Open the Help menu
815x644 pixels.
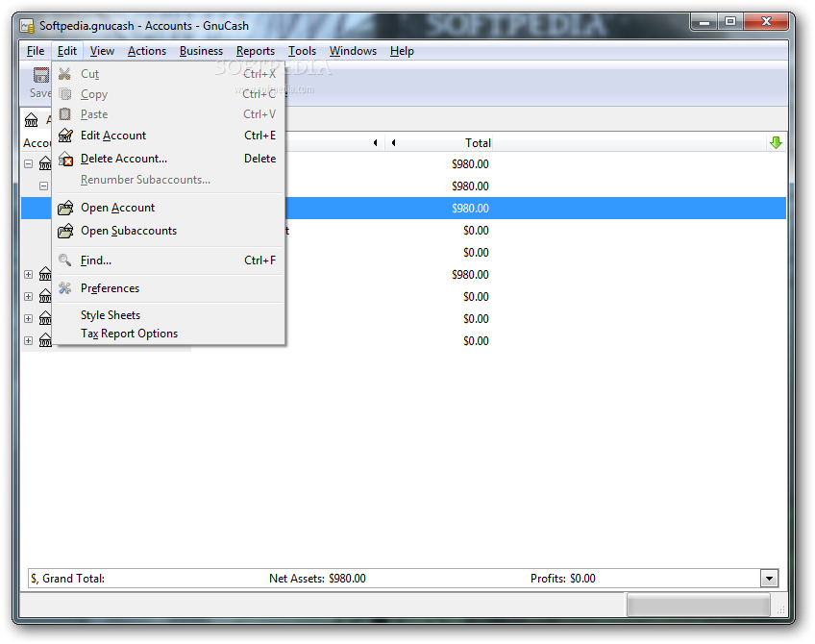pos(402,51)
